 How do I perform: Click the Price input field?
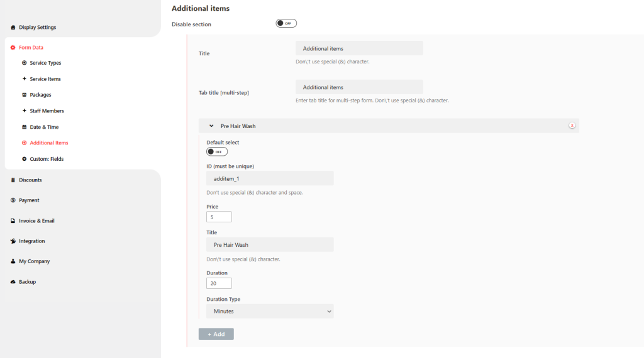pos(219,217)
